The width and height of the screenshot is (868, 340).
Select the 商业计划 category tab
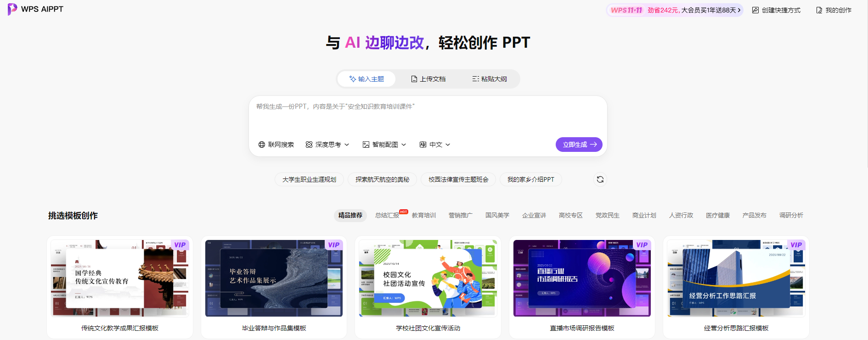click(644, 215)
